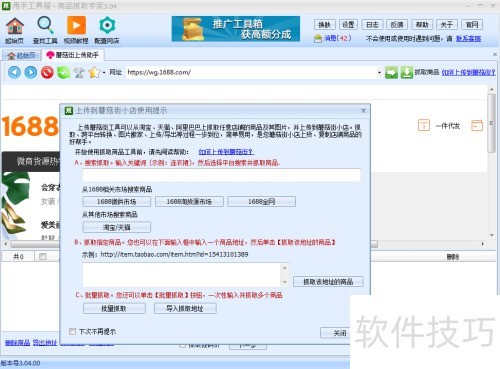Open the home page house icon
Screen dimensions: 500x369
[x=15, y=26]
